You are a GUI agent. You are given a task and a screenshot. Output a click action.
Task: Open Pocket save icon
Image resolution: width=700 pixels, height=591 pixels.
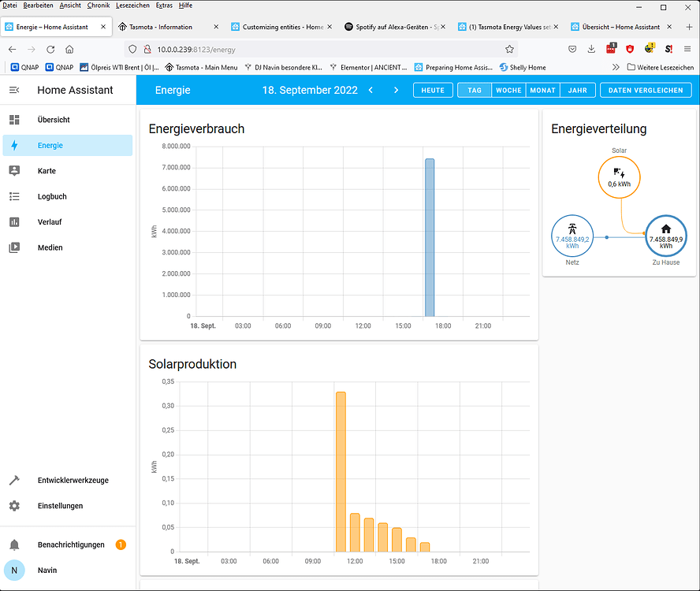tap(572, 49)
